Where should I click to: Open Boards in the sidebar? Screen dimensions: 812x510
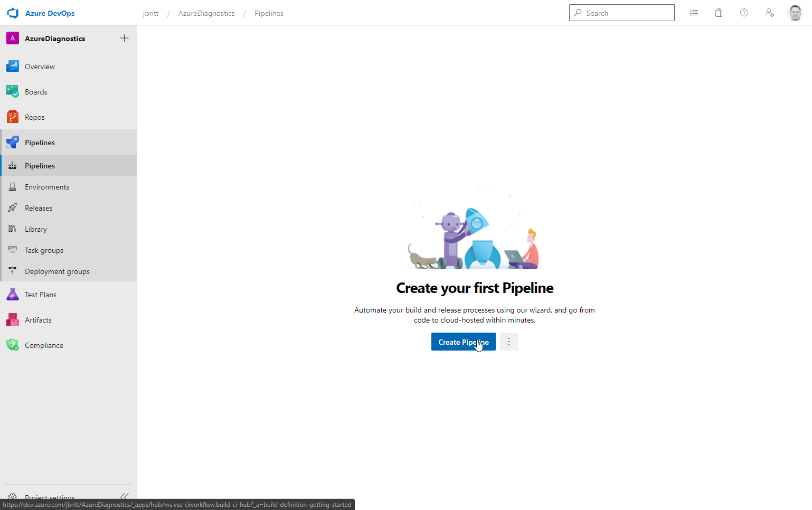(x=69, y=92)
